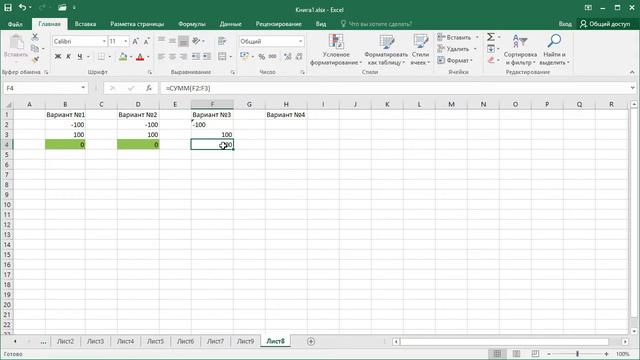Switch to Page Layout view icon

coord(516,354)
